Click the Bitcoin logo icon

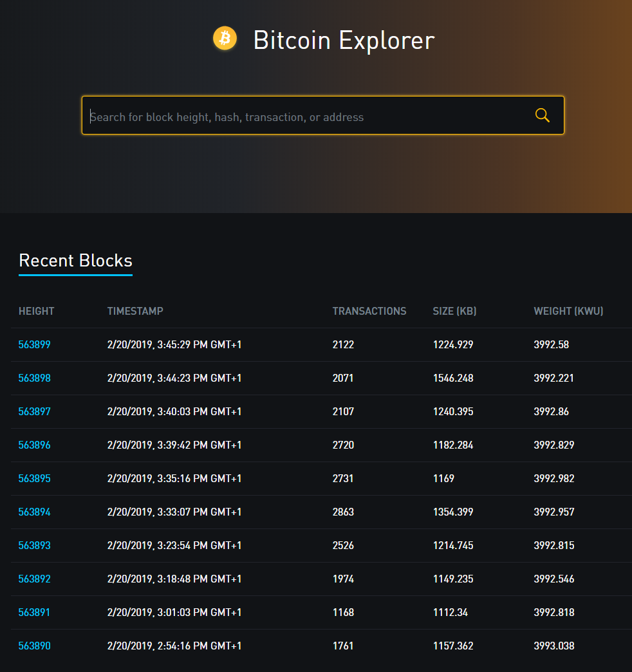click(x=225, y=39)
